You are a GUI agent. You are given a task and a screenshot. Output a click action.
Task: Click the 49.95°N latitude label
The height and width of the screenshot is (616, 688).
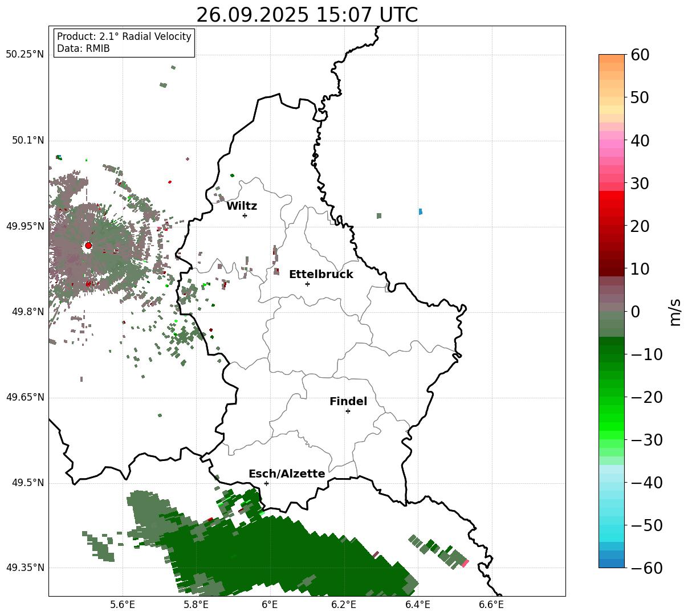click(25, 226)
